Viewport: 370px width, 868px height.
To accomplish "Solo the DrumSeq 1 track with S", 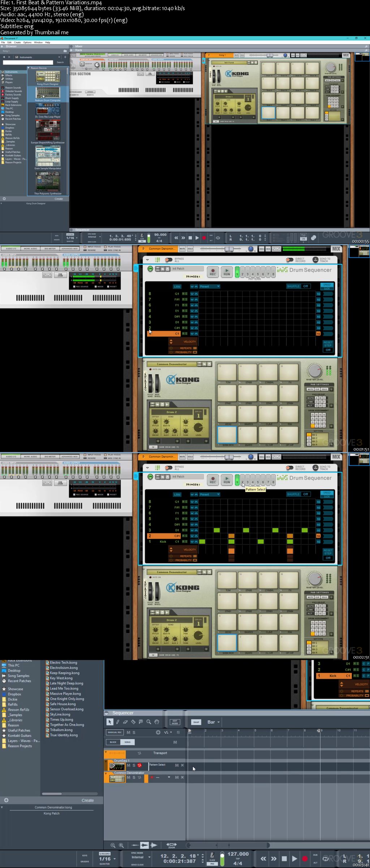I will (x=134, y=765).
